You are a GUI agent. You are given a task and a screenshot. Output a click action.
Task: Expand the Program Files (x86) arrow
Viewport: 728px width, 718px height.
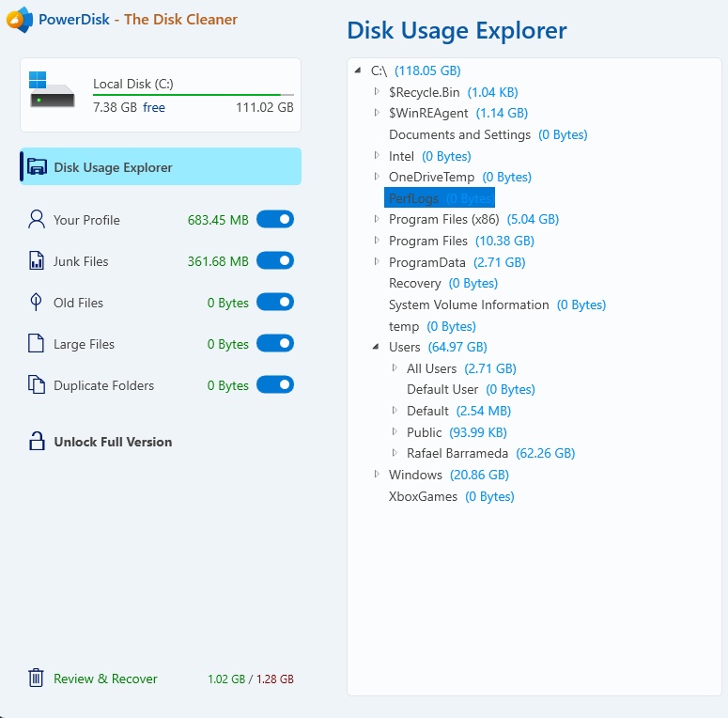(x=377, y=219)
